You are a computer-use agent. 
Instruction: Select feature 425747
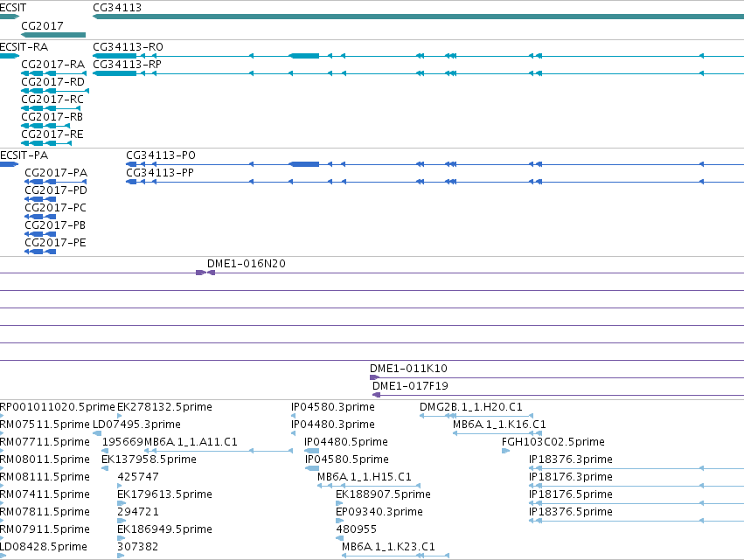pyautogui.click(x=138, y=477)
